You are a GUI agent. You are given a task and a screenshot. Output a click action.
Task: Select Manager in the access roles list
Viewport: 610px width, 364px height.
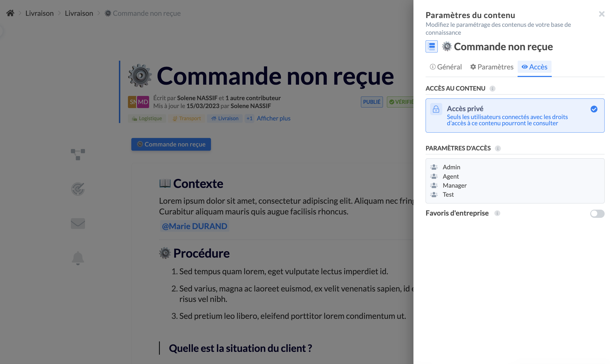coord(454,185)
